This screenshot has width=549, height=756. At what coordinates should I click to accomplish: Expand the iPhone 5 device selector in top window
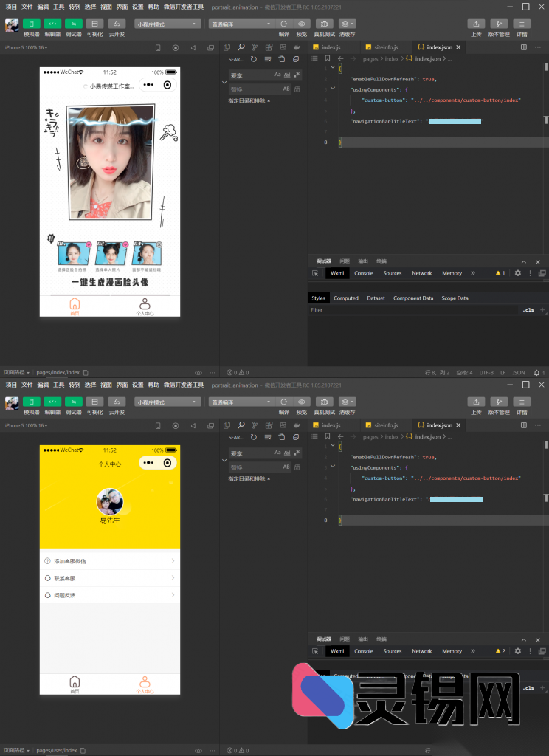click(26, 47)
